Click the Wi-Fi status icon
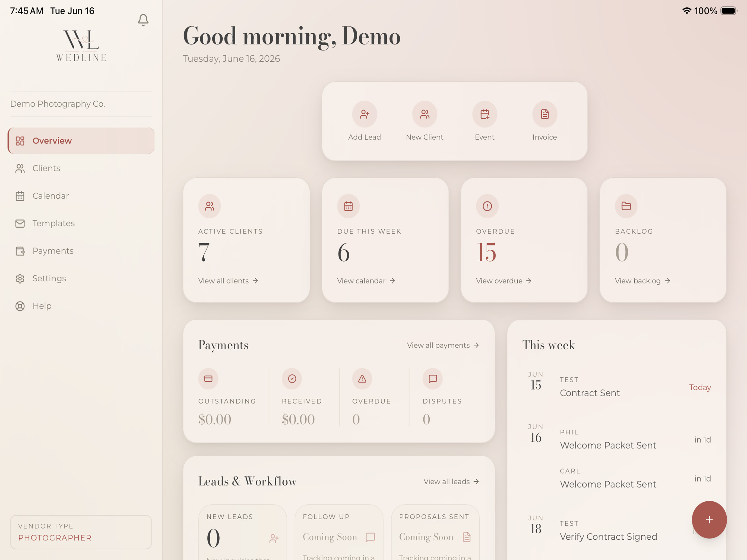Screen dimensions: 747x560 [686, 11]
